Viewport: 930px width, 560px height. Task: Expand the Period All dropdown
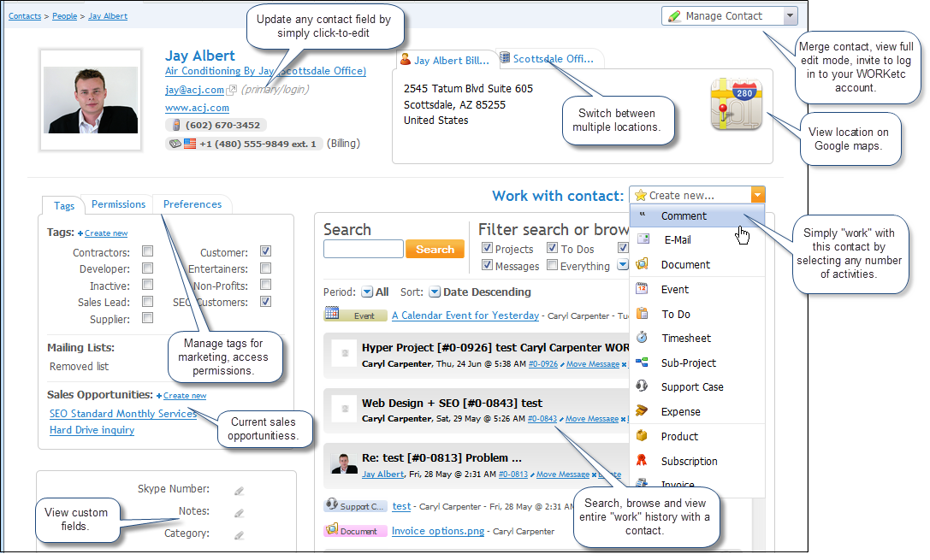point(367,292)
